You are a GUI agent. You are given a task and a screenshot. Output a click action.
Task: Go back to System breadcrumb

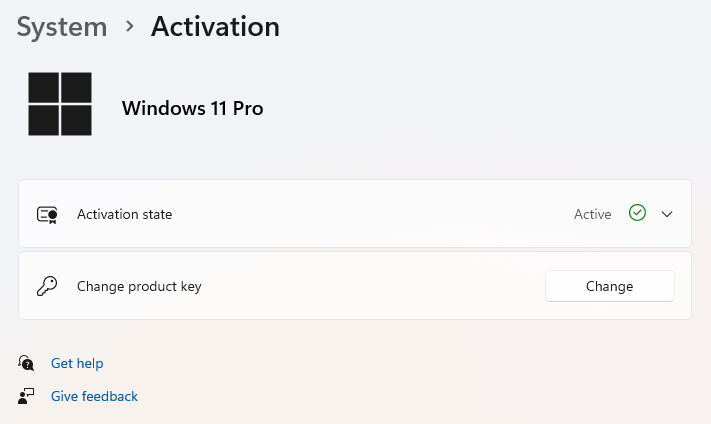(62, 27)
